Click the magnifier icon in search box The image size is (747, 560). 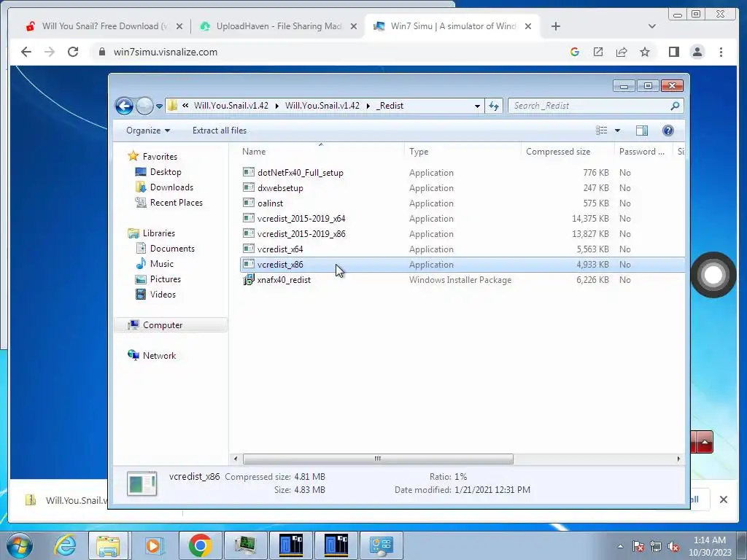pyautogui.click(x=675, y=106)
